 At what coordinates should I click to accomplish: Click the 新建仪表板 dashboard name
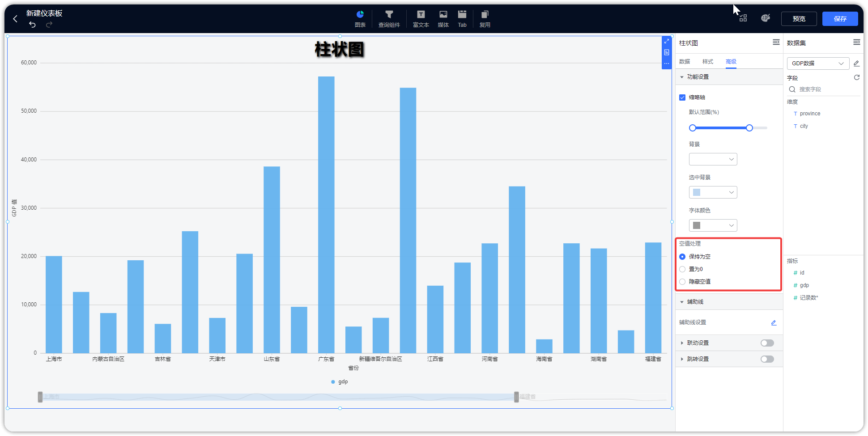pyautogui.click(x=44, y=13)
